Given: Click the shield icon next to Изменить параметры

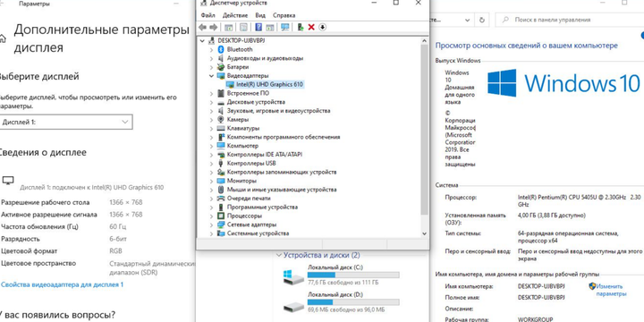Looking at the screenshot, I should (x=592, y=286).
